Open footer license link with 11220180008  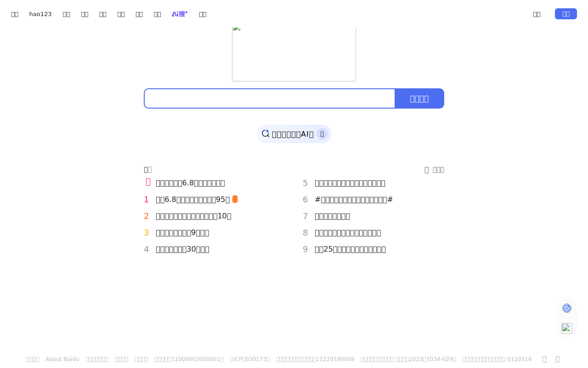pyautogui.click(x=315, y=359)
